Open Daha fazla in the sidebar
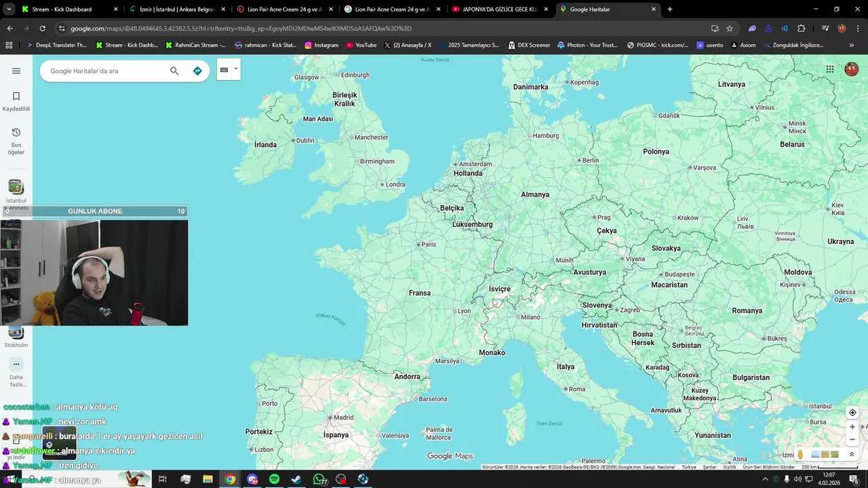Viewport: 868px width, 488px height. coord(16,372)
